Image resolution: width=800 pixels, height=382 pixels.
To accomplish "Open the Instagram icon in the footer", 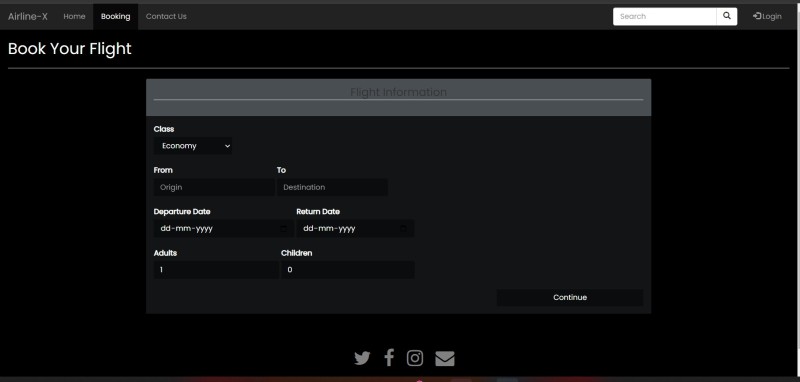I will pyautogui.click(x=415, y=358).
